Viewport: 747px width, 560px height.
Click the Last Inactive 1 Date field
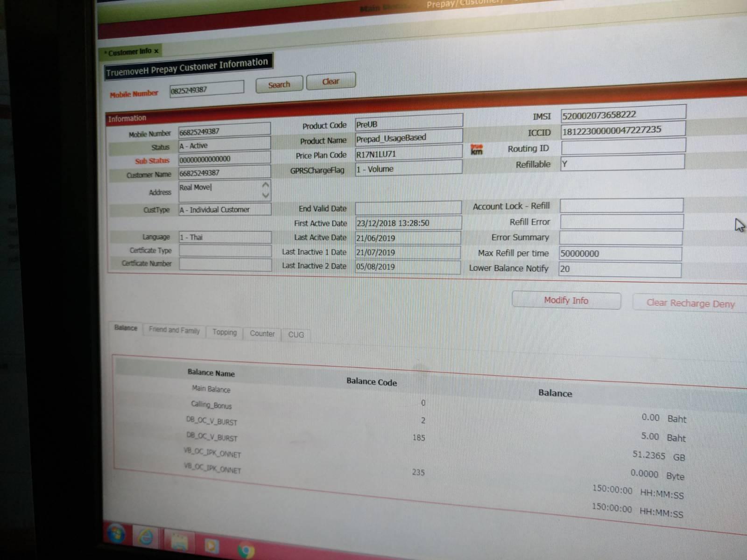tap(408, 252)
